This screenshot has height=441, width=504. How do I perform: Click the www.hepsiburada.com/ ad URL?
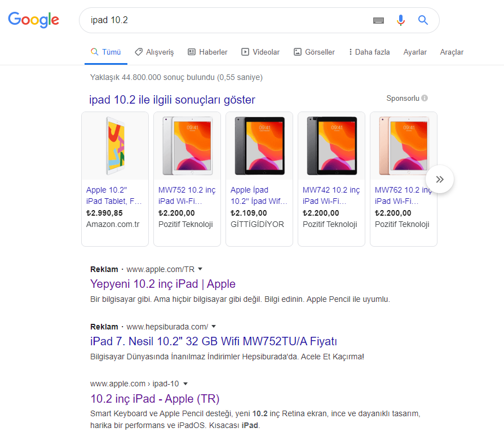point(167,327)
